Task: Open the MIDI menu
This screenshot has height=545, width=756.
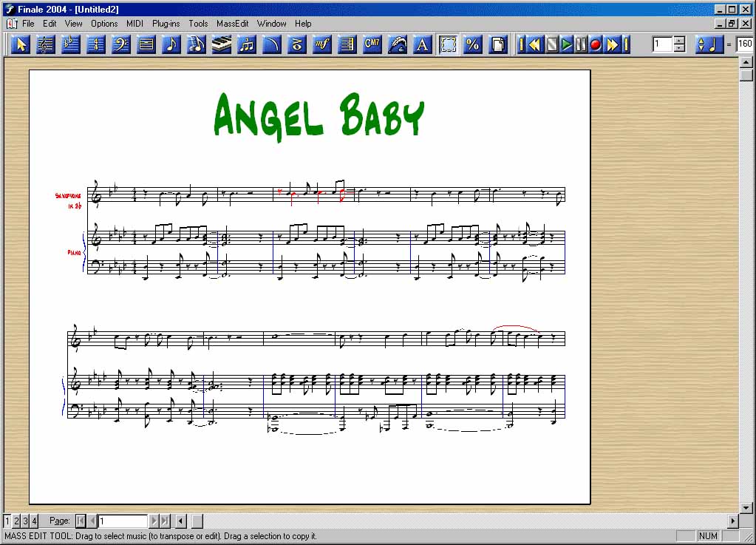Action: click(134, 23)
